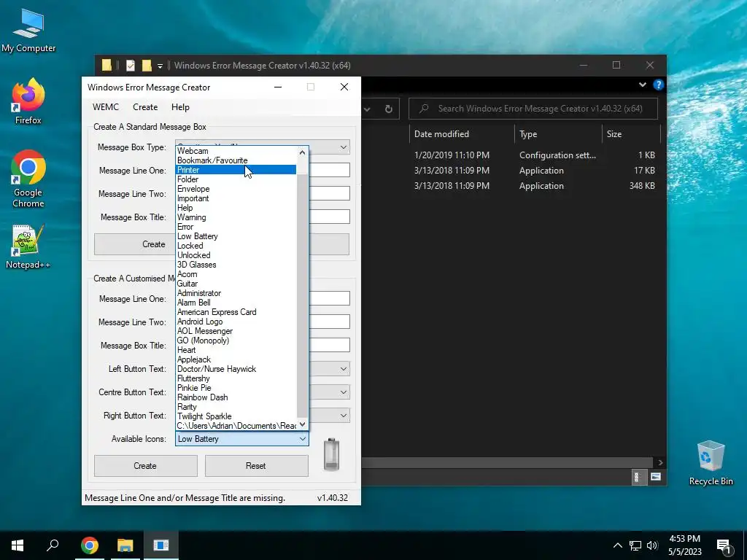
Task: Open the Left Button Text dropdown
Action: 343,369
